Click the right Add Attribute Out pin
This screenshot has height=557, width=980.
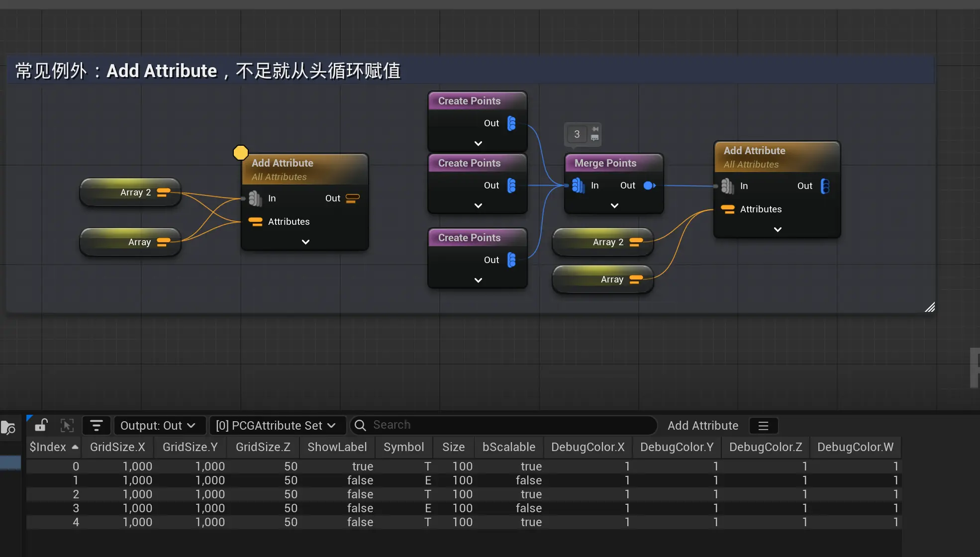coord(825,186)
